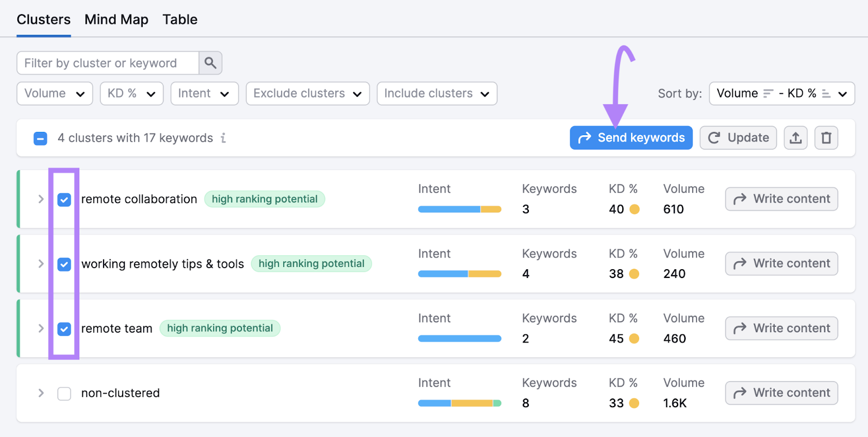Open the Sort by dropdown
This screenshot has width=868, height=437.
click(781, 93)
